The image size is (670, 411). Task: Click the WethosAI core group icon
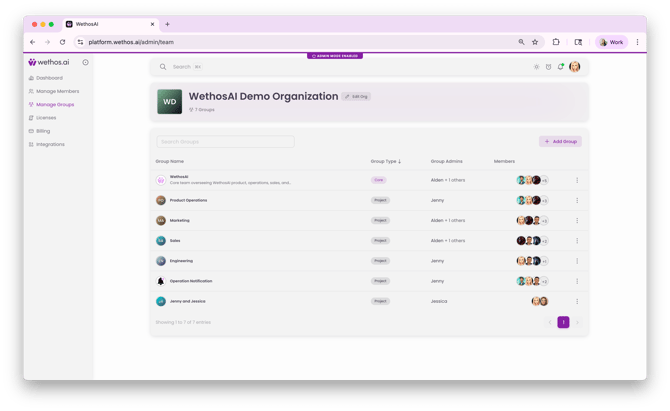click(x=161, y=180)
